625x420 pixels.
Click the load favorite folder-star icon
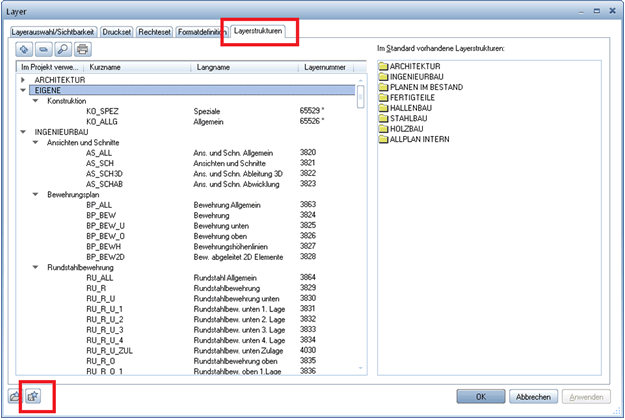(x=14, y=396)
